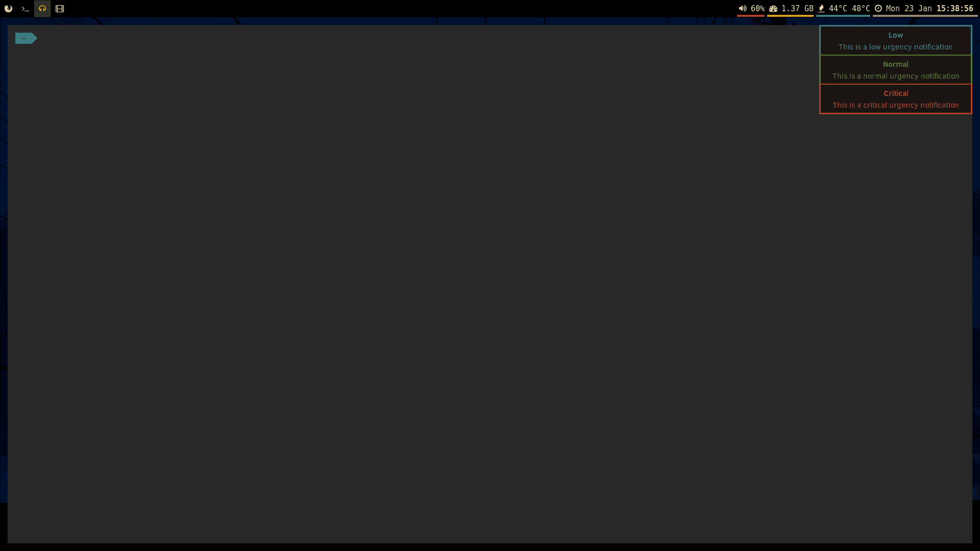This screenshot has width=980, height=551.
Task: Expand the Normal urgency notification
Action: [x=895, y=70]
